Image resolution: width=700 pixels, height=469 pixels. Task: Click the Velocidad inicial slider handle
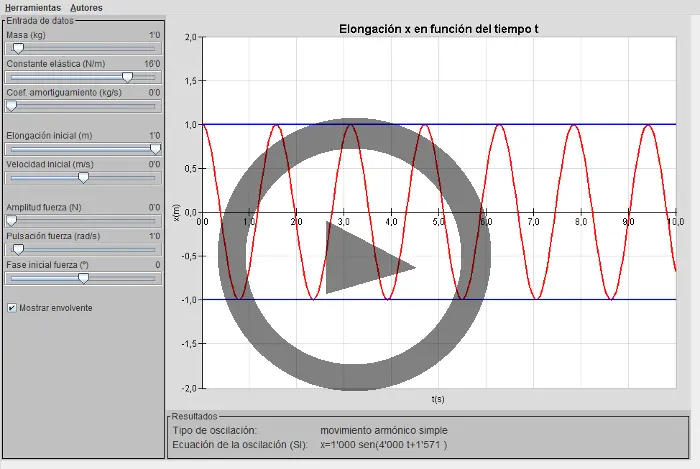pyautogui.click(x=83, y=177)
